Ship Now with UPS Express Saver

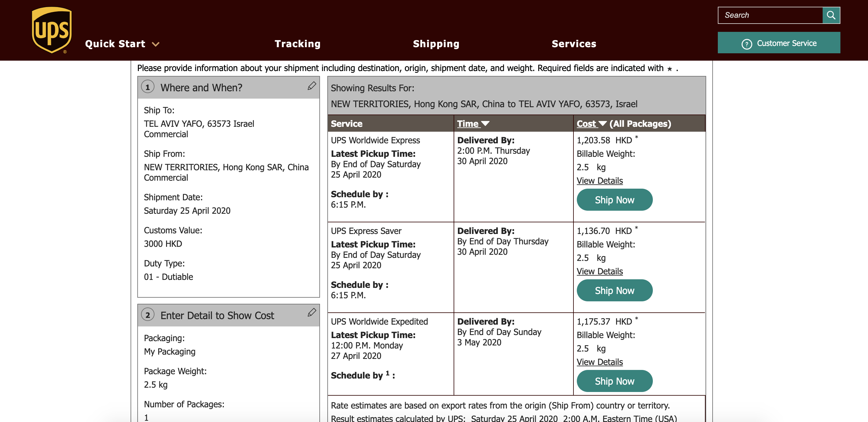point(614,291)
